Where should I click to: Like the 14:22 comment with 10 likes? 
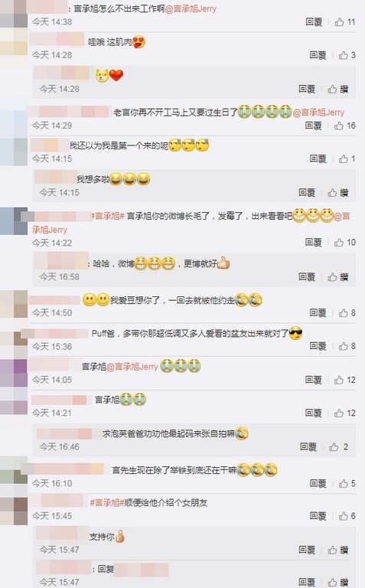(344, 242)
